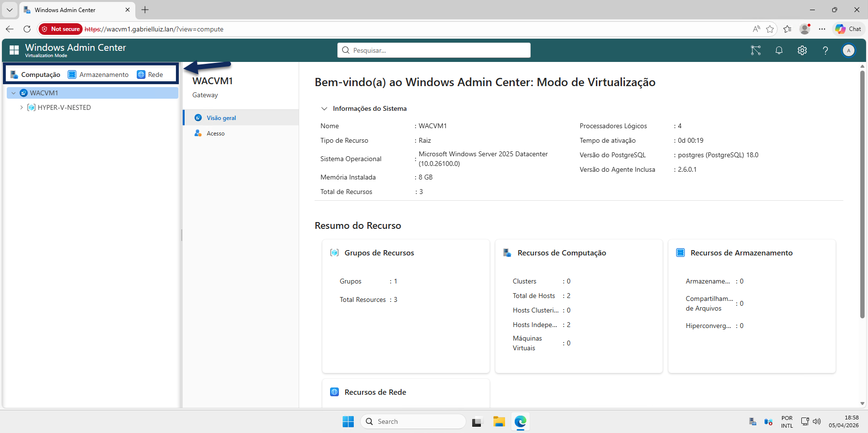Open File Explorer from the taskbar
Viewport: 868px width, 433px height.
coord(499,421)
